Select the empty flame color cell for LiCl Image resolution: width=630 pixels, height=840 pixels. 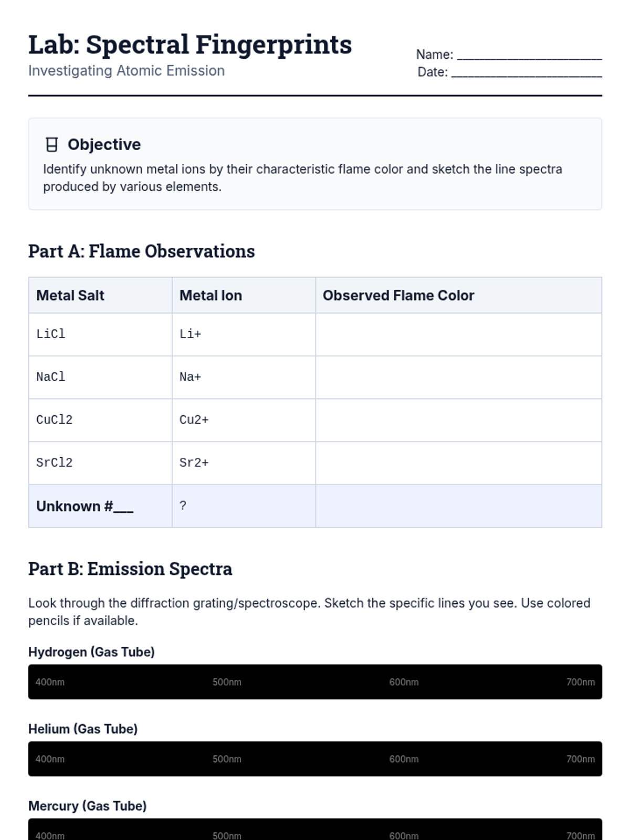coord(458,334)
